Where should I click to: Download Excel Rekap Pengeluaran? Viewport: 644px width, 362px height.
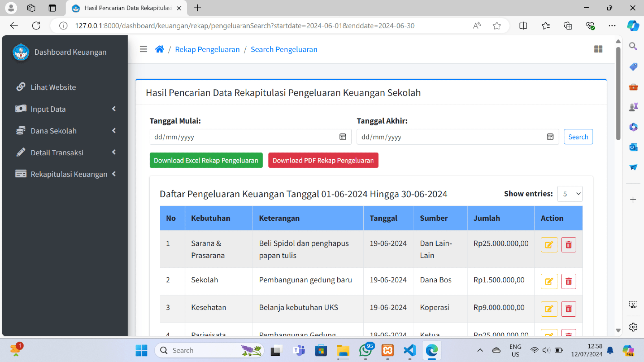(206, 160)
